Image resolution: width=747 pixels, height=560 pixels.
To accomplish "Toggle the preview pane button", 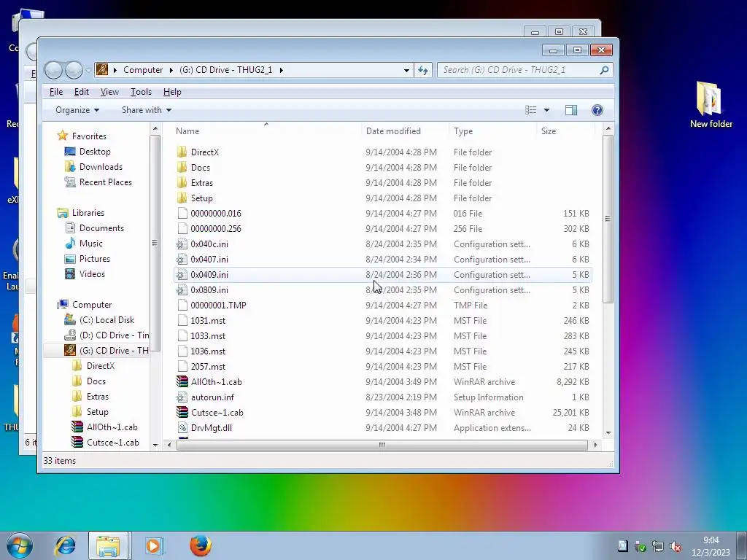I will tap(570, 110).
